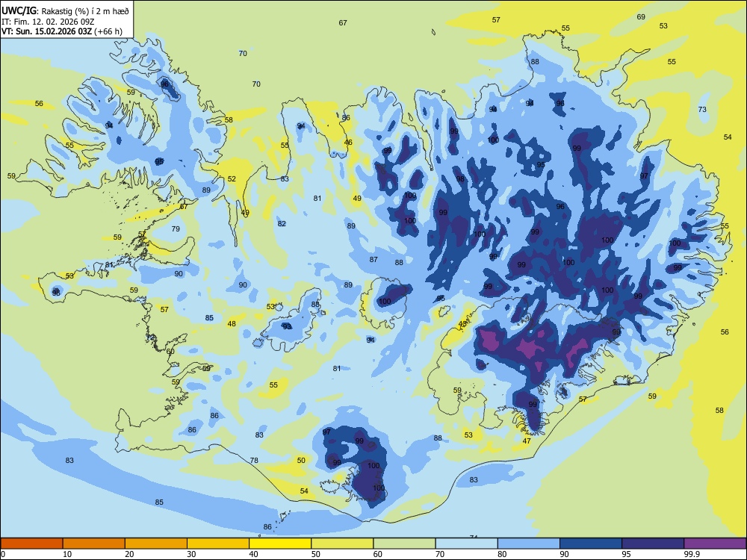Select the map value '72' on the west coast
This screenshot has width=747, height=560.
pos(151,337)
